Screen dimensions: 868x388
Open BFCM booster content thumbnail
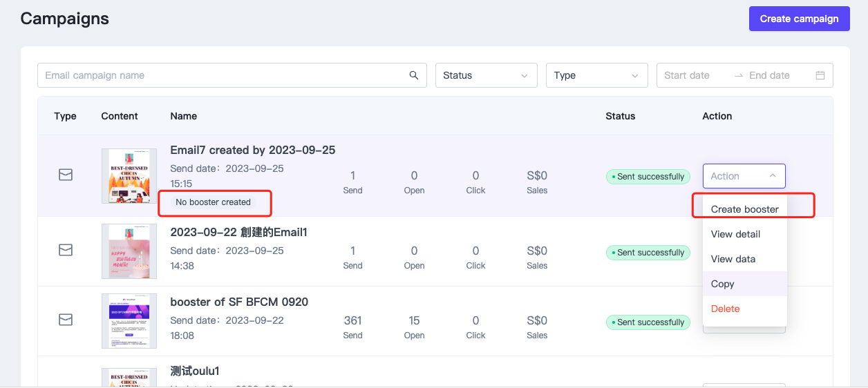pyautogui.click(x=129, y=321)
